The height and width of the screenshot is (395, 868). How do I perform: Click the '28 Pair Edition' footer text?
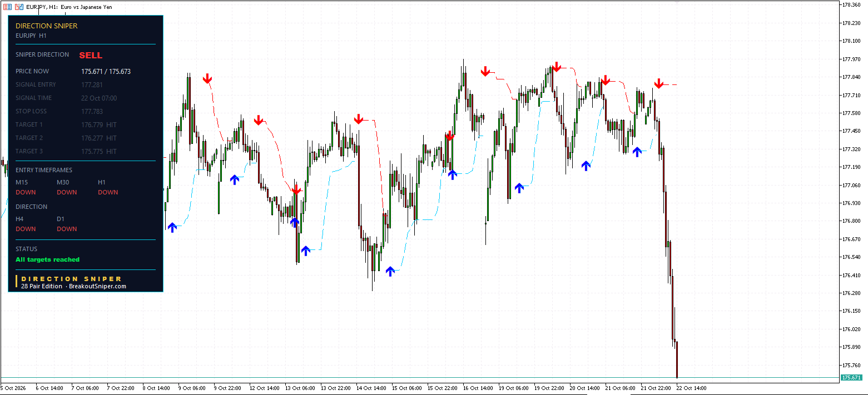[42, 287]
